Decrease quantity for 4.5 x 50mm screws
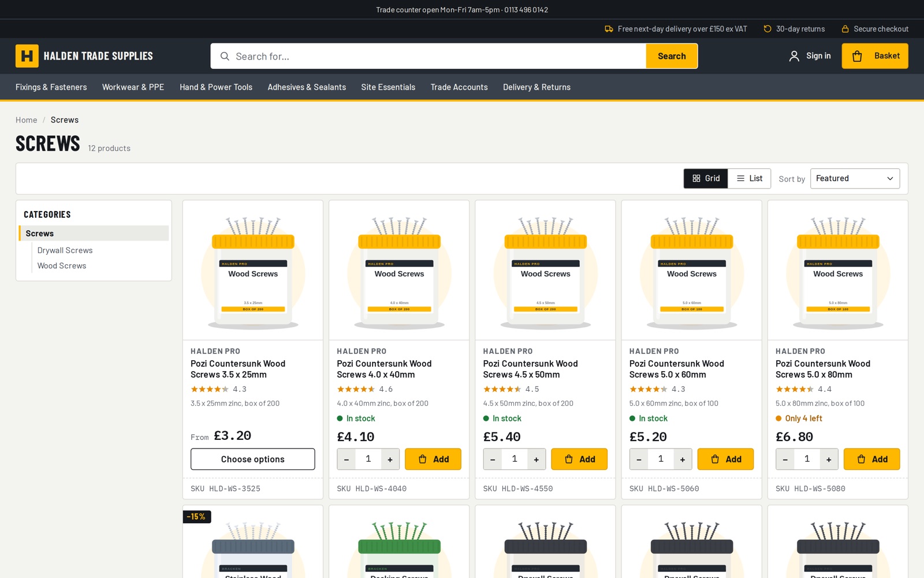Image resolution: width=924 pixels, height=578 pixels. (x=493, y=460)
